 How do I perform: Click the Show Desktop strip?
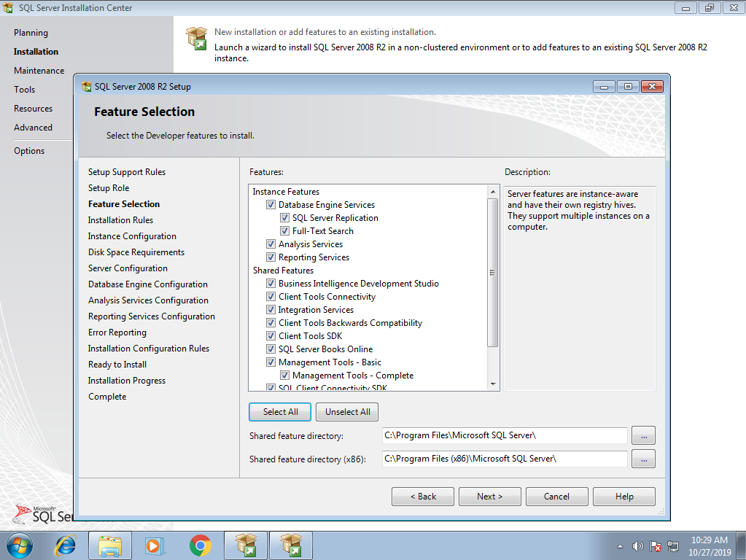point(741,545)
